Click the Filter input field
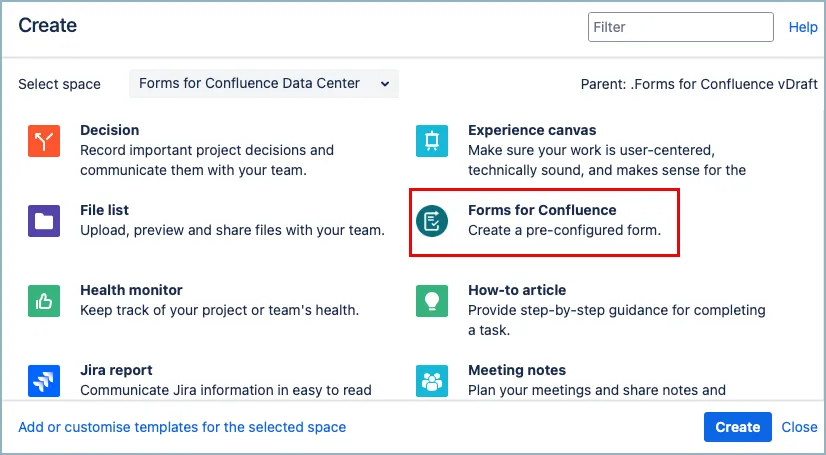The height and width of the screenshot is (455, 826). pos(681,27)
